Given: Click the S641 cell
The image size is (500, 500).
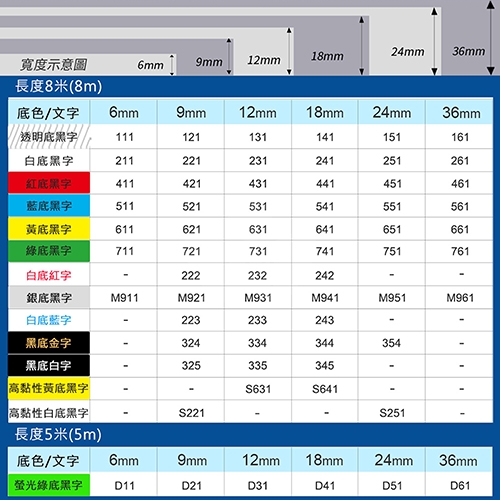Looking at the screenshot, I should 325,389.
